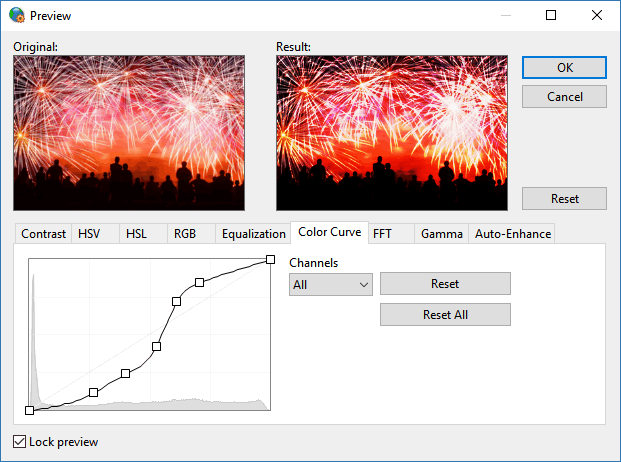This screenshot has height=462, width=621.
Task: Switch to the Contrast tab
Action: click(x=43, y=234)
